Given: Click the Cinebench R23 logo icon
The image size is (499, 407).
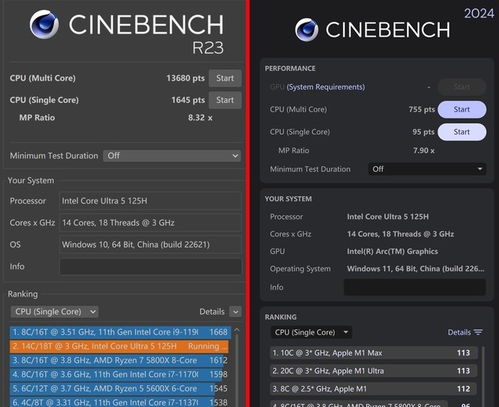Looking at the screenshot, I should pos(44,24).
